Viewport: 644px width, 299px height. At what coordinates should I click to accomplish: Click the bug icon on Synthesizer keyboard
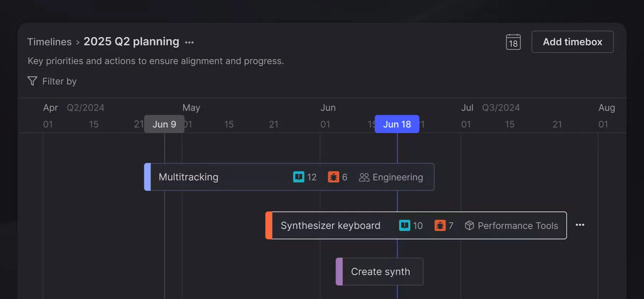pos(440,225)
